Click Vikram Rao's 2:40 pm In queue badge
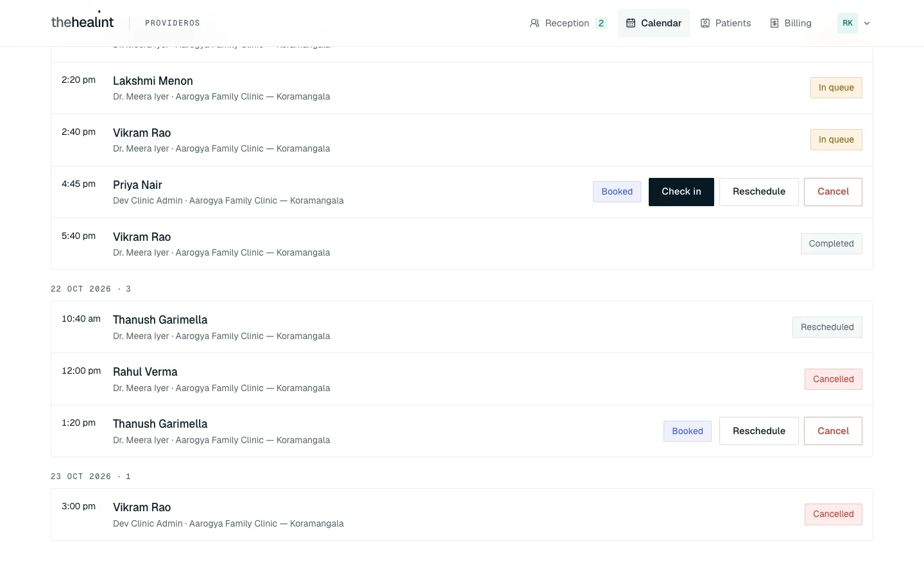The height and width of the screenshot is (578, 924). 836,140
